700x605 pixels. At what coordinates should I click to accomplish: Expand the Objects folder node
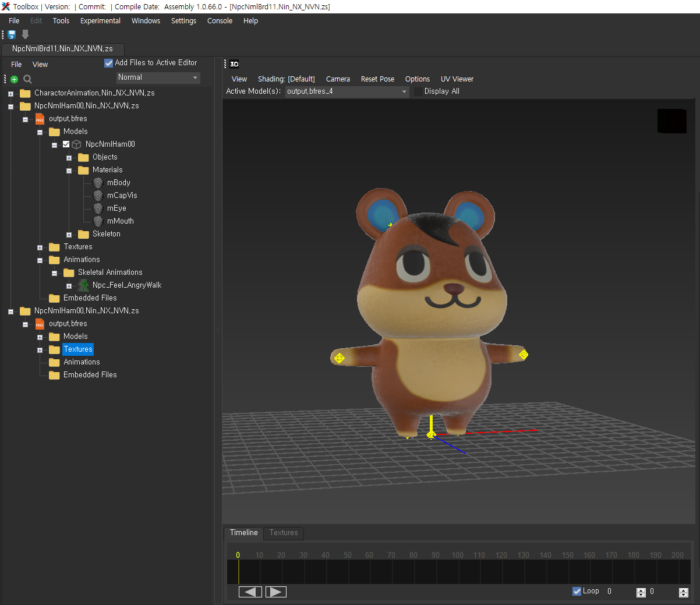tap(69, 158)
